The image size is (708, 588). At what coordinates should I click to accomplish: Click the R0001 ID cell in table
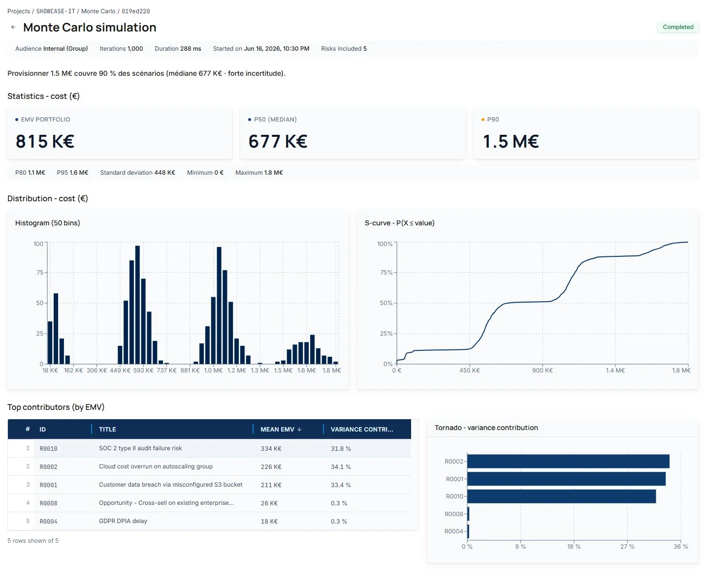[48, 485]
